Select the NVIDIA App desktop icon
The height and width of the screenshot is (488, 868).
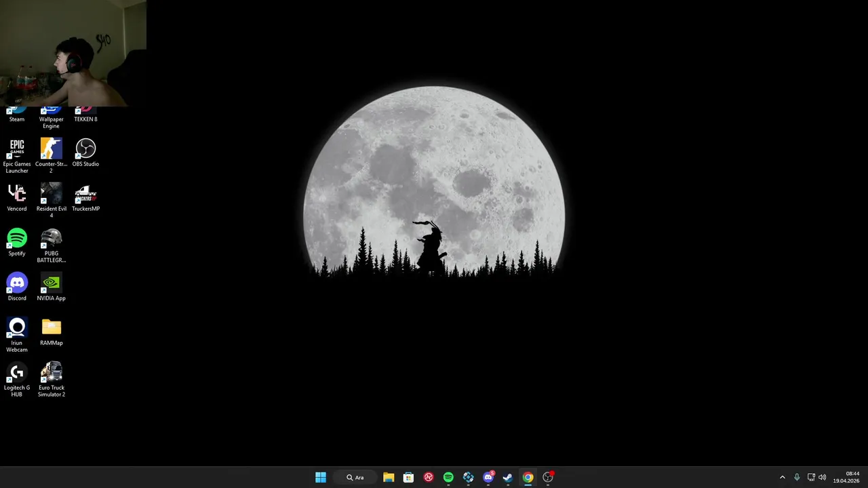click(x=51, y=287)
